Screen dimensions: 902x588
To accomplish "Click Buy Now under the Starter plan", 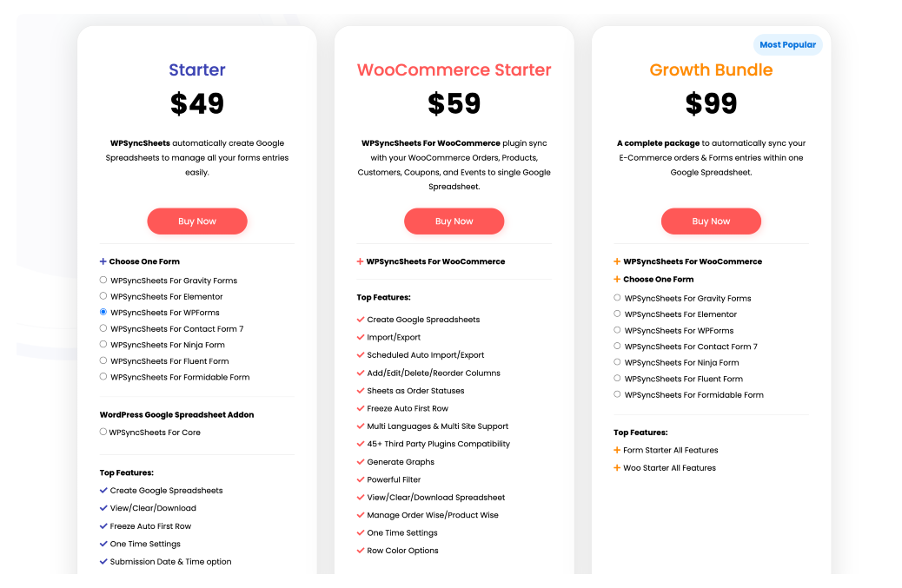I will 196,221.
